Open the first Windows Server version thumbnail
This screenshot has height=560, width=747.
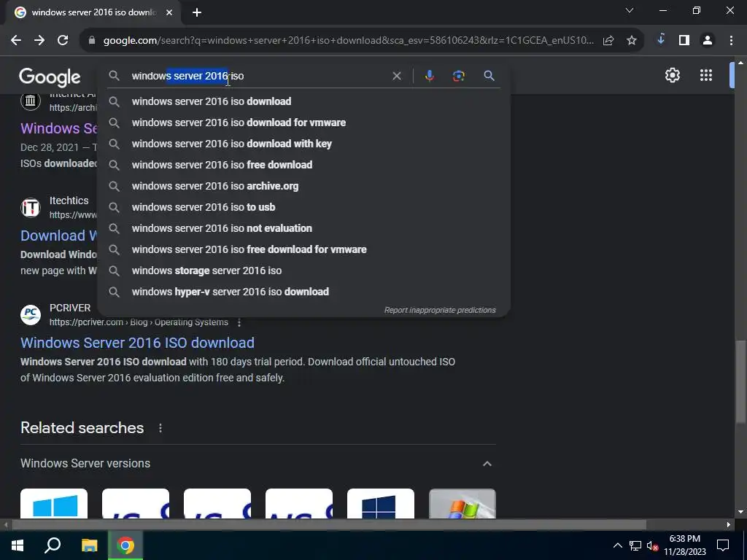54,503
